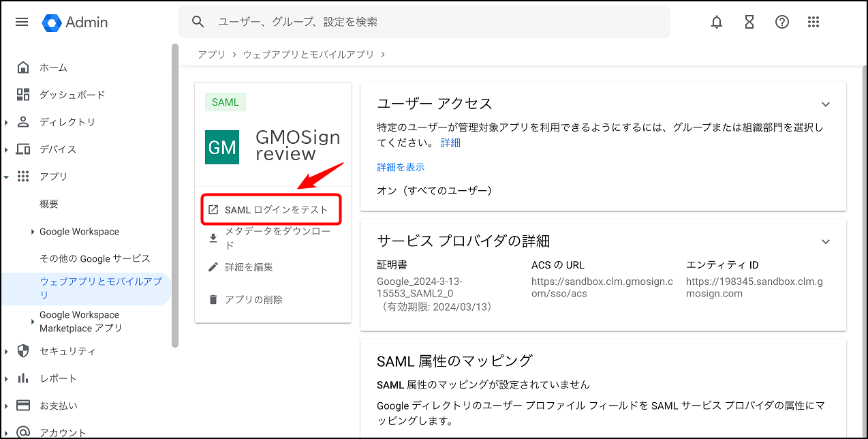Click SAML ログインをテスト button

pos(270,210)
